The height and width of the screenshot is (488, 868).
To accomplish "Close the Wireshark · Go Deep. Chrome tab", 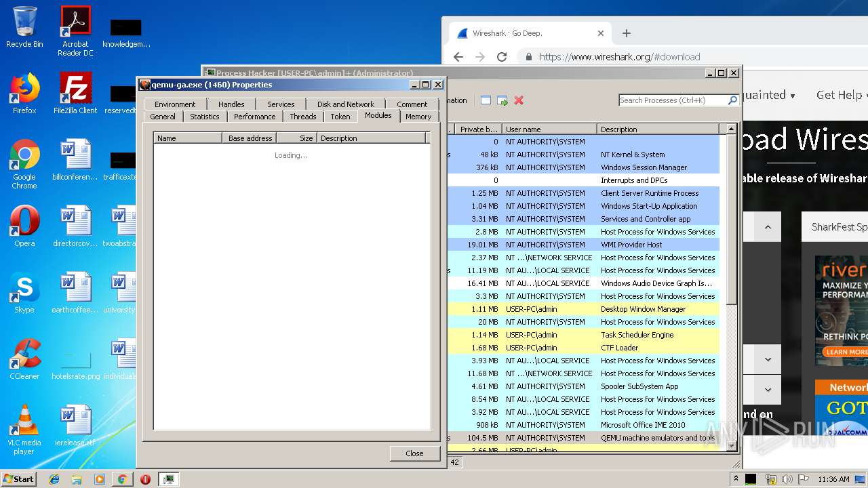I will click(x=600, y=33).
